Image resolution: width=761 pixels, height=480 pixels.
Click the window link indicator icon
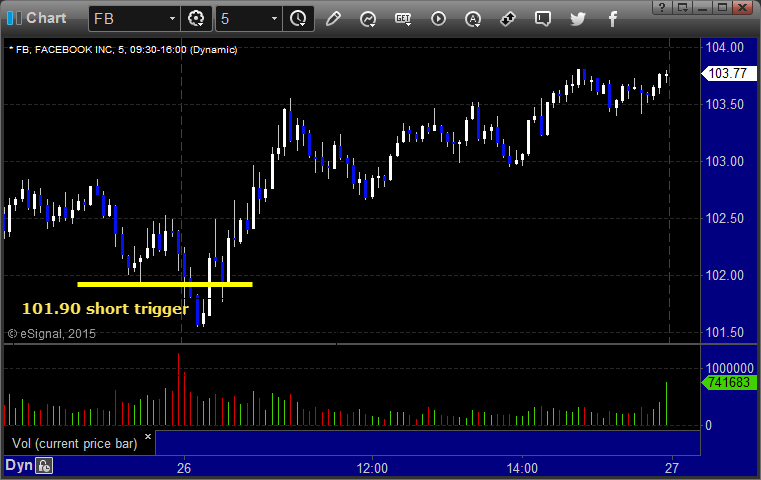pos(15,18)
